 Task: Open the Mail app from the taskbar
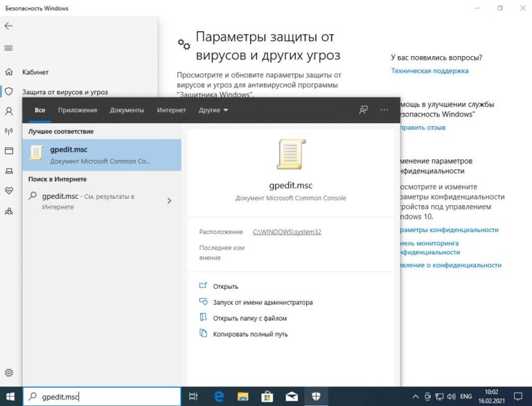292,396
